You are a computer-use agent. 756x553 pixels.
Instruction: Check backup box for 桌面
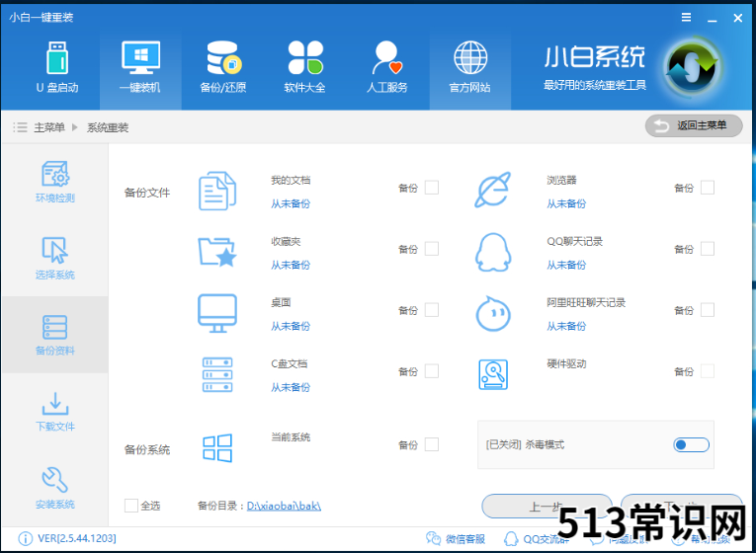click(432, 310)
